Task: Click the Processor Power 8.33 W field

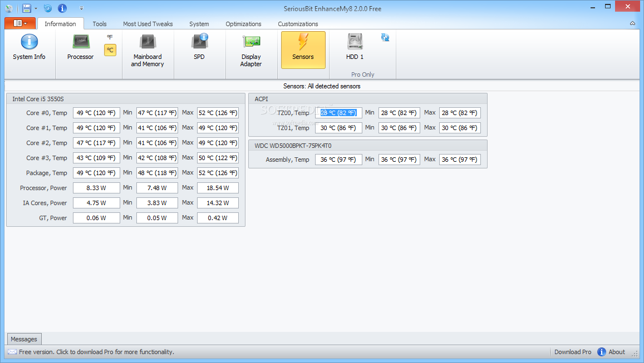Action: [x=96, y=188]
